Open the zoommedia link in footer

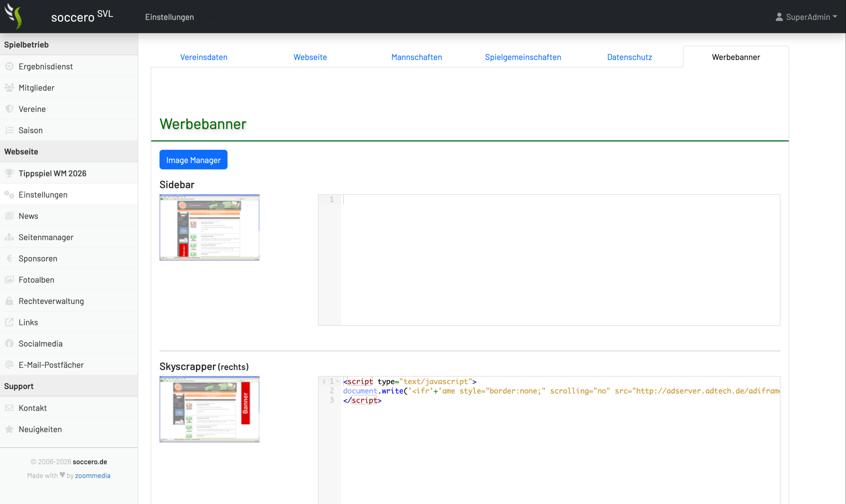(x=93, y=475)
